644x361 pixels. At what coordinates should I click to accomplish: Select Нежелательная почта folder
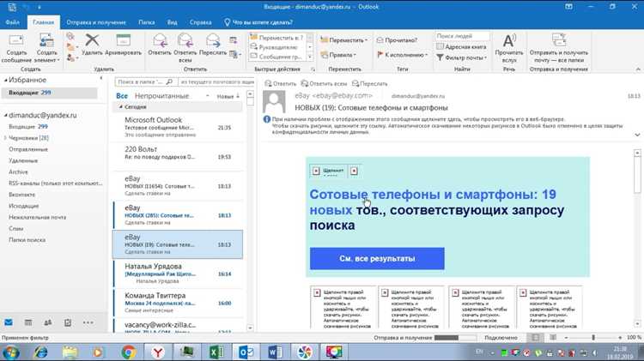coord(38,217)
